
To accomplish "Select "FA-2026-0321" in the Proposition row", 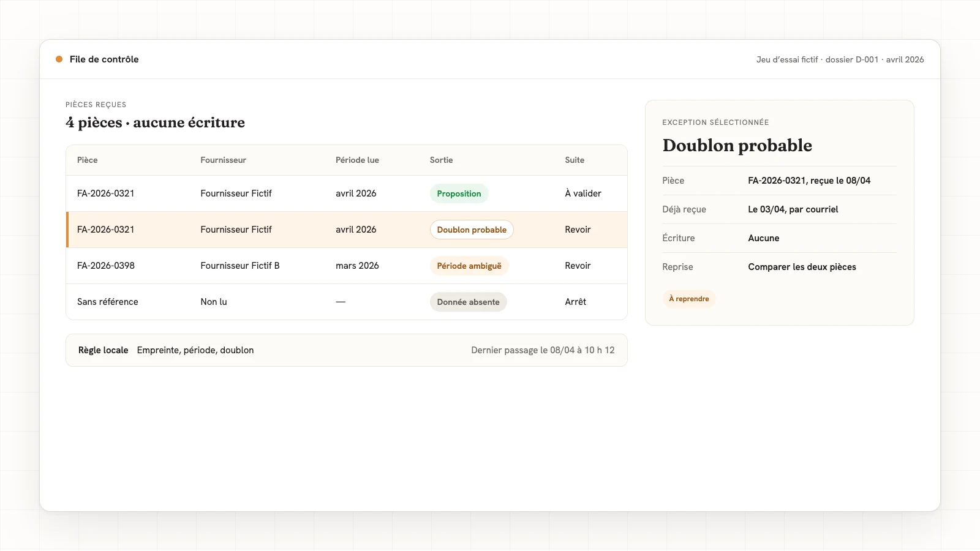I will [106, 193].
